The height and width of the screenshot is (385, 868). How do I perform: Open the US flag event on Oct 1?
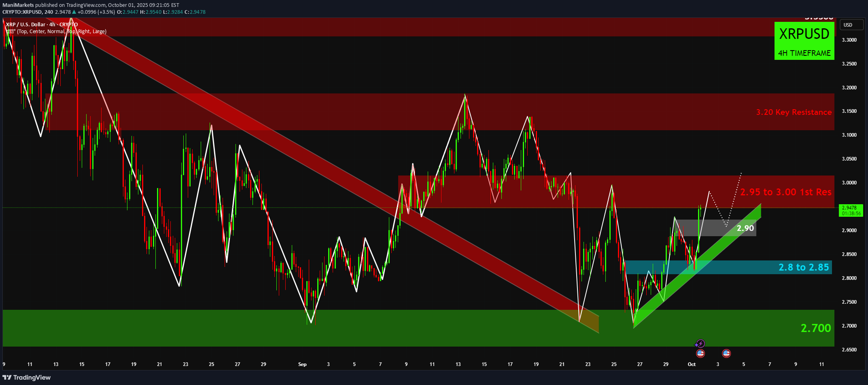point(700,353)
